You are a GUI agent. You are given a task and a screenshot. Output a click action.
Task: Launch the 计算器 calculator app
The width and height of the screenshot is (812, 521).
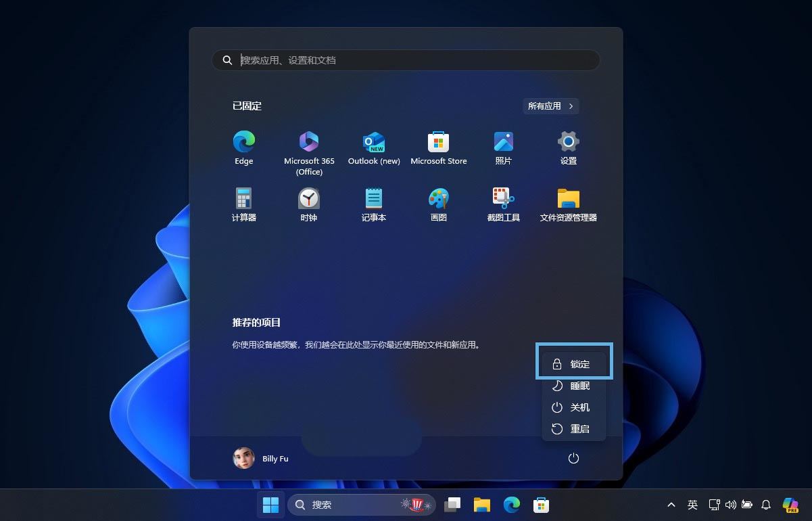[x=244, y=205]
